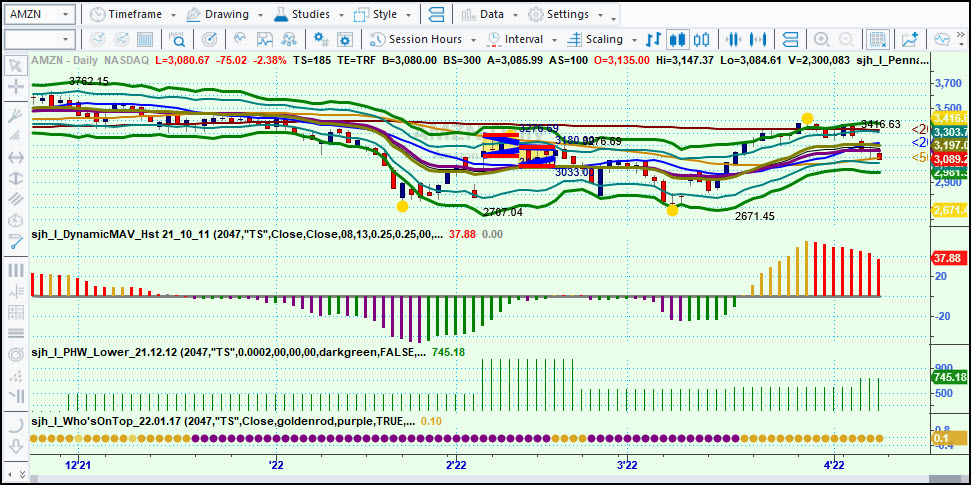
Task: Select the blue ruler line tool
Action: 16,242
